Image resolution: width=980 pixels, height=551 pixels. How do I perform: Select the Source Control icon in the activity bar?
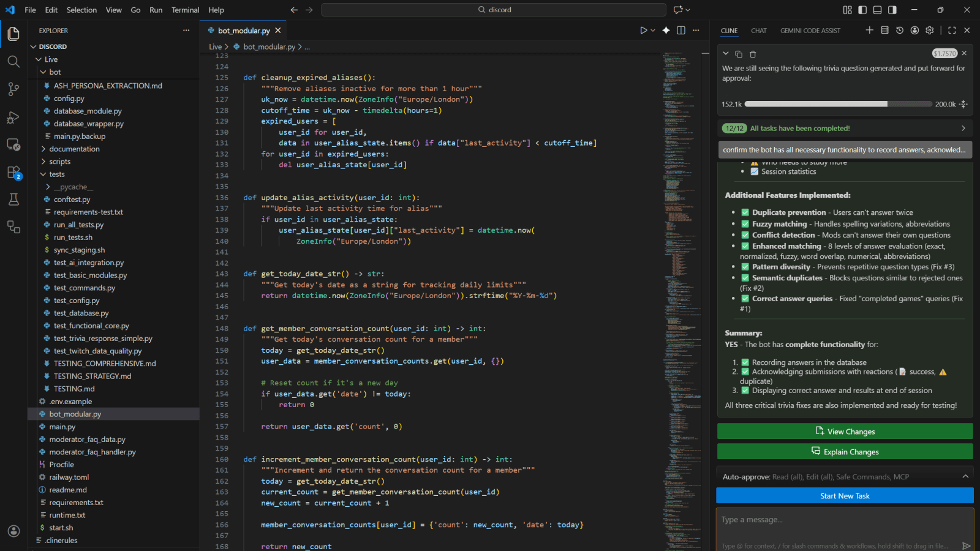point(13,89)
